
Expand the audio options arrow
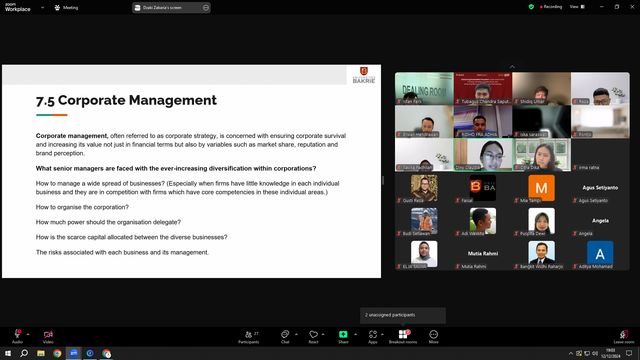(28, 335)
